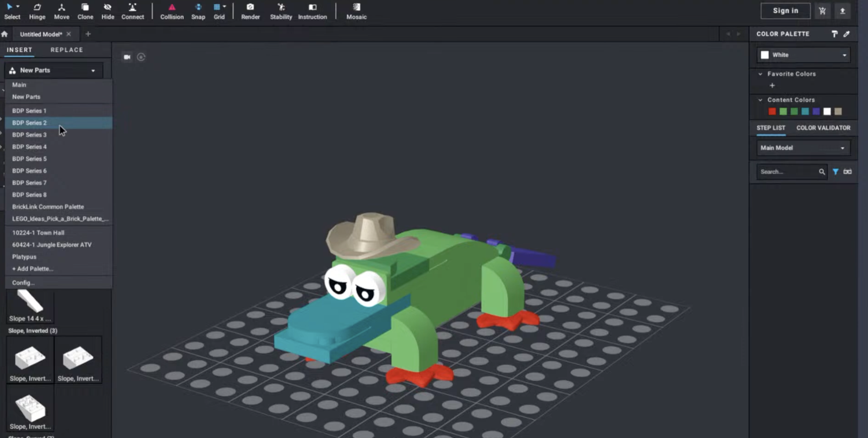Open the Select tool mode arrow
Image resolution: width=868 pixels, height=438 pixels.
point(18,6)
